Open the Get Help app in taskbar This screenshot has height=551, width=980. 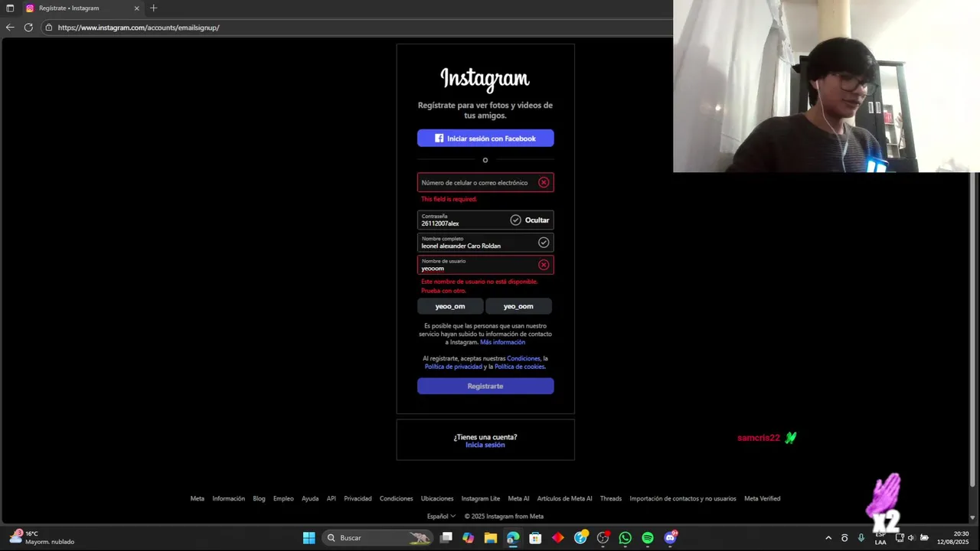point(580,538)
